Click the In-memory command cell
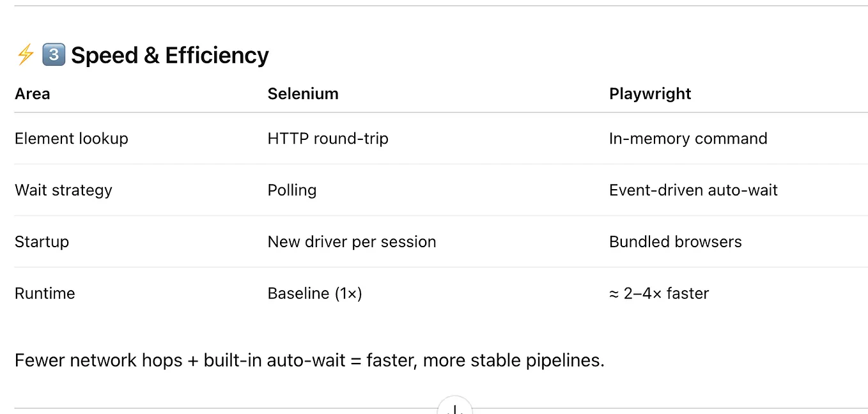This screenshot has width=868, height=414. (688, 139)
